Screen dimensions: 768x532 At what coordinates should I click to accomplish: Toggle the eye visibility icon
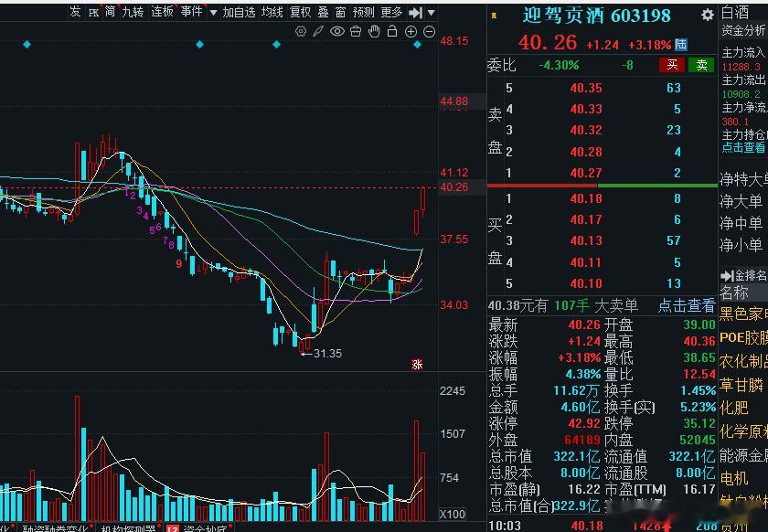point(337,32)
